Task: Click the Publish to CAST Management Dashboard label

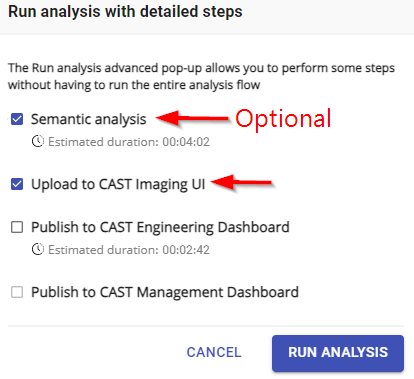Action: [165, 292]
